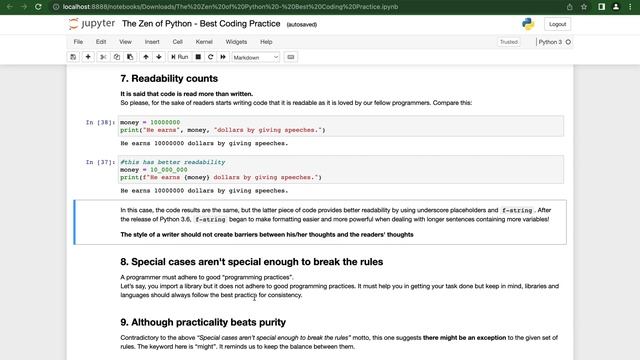Screen dimensions: 640x360
Task: Open the command palette keyboard icon
Action: tap(291, 57)
